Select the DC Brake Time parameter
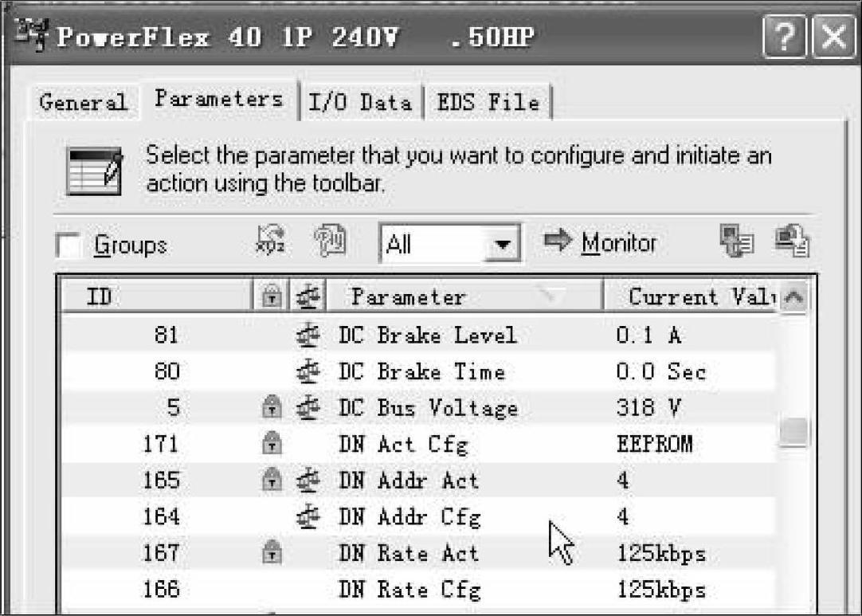The image size is (862, 616). coord(421,371)
